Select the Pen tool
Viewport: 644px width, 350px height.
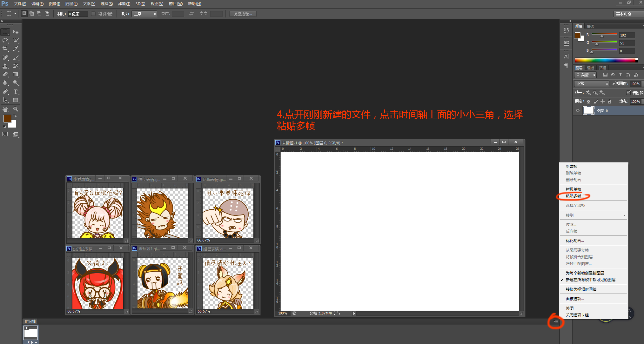click(5, 92)
